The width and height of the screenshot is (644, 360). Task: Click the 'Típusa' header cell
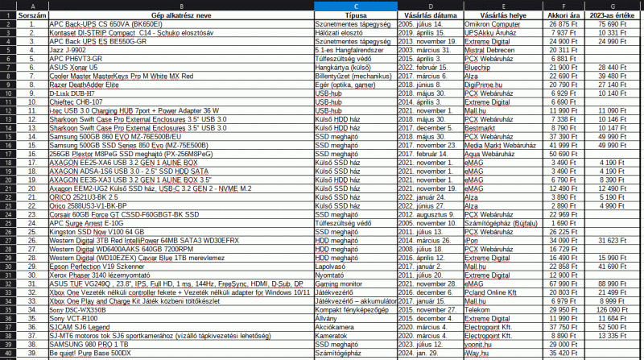356,15
